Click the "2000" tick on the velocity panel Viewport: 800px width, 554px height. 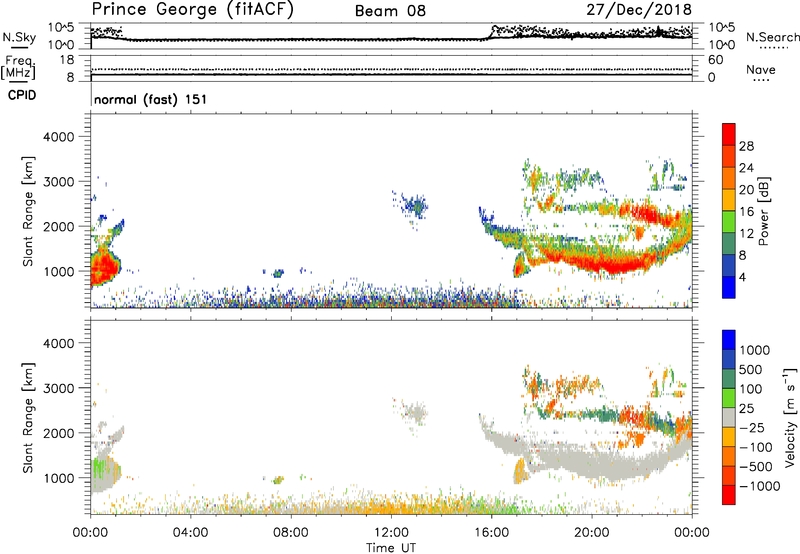(58, 433)
